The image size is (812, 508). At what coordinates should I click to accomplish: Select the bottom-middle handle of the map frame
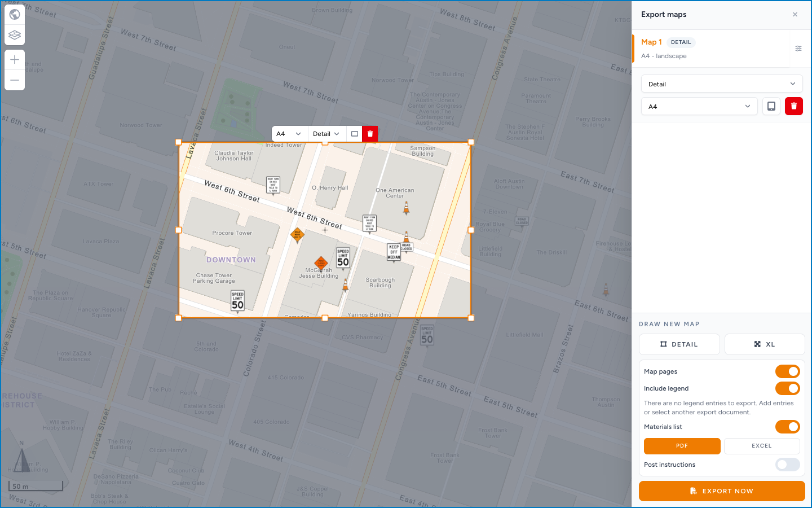pyautogui.click(x=325, y=318)
